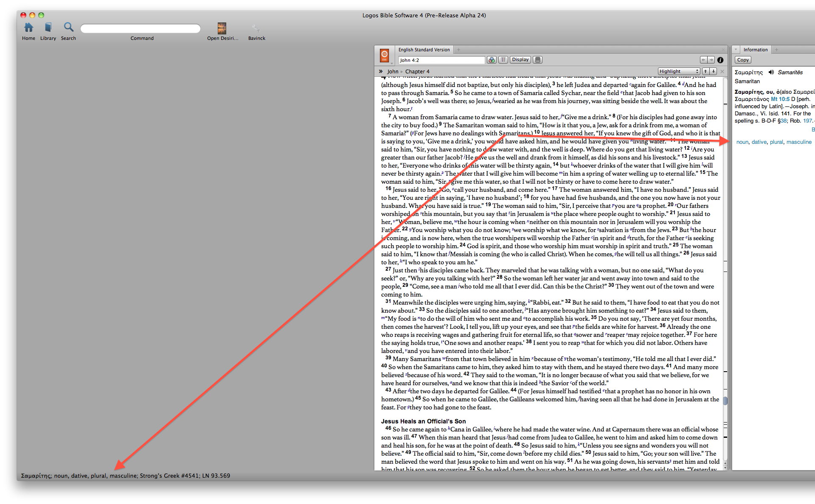Play pronunciation speaker icon for Σαμαρίτης
The height and width of the screenshot is (504, 815).
coord(771,72)
